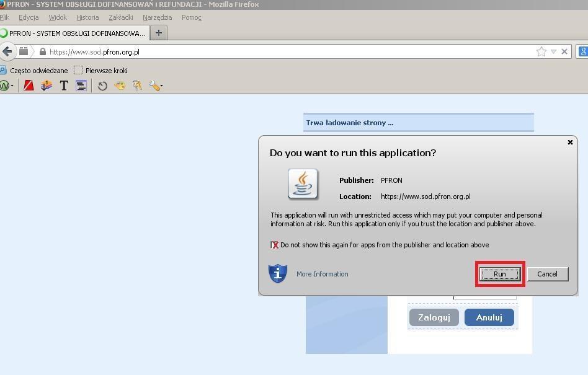Open the Pomoc menu

191,17
